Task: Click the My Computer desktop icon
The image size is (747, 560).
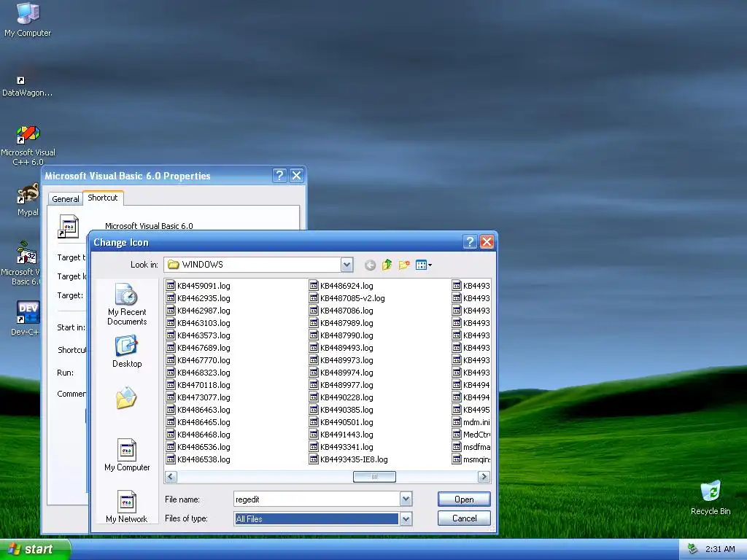Action: [x=28, y=20]
